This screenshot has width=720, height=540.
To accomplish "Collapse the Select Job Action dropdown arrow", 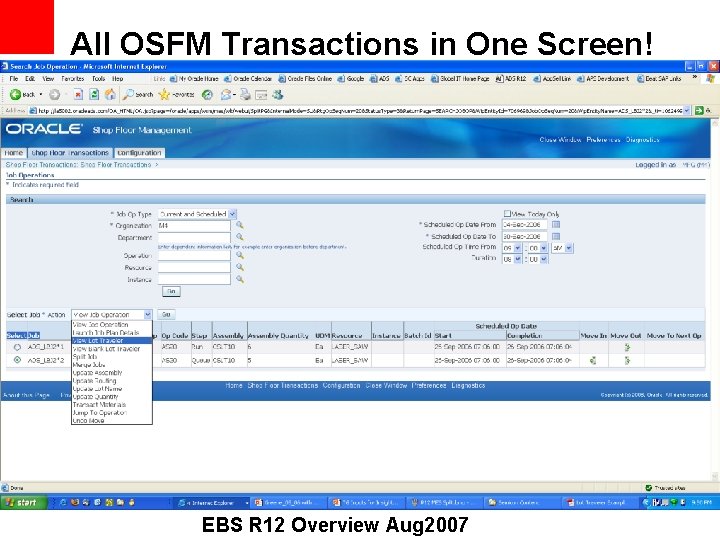I will pyautogui.click(x=147, y=315).
